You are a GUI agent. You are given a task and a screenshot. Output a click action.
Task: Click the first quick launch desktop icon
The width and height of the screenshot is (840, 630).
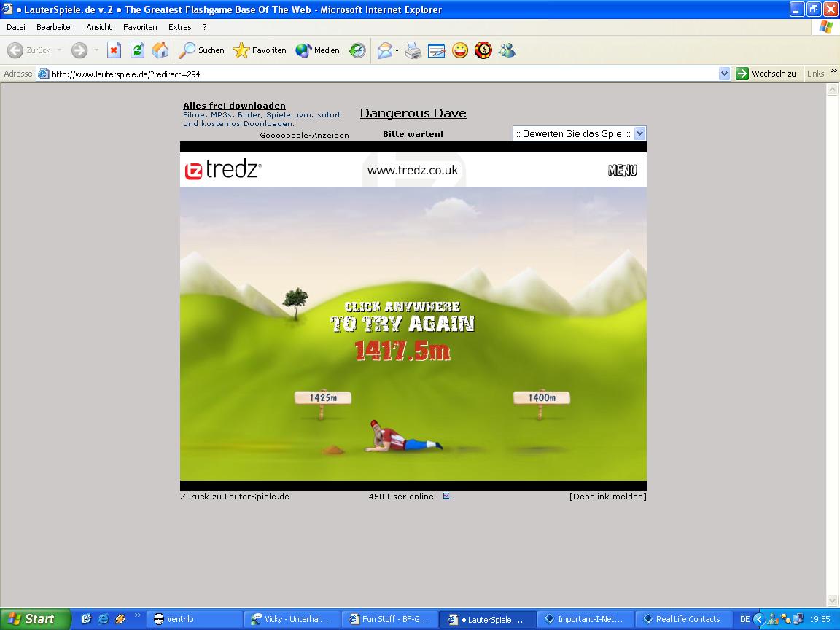pyautogui.click(x=86, y=619)
